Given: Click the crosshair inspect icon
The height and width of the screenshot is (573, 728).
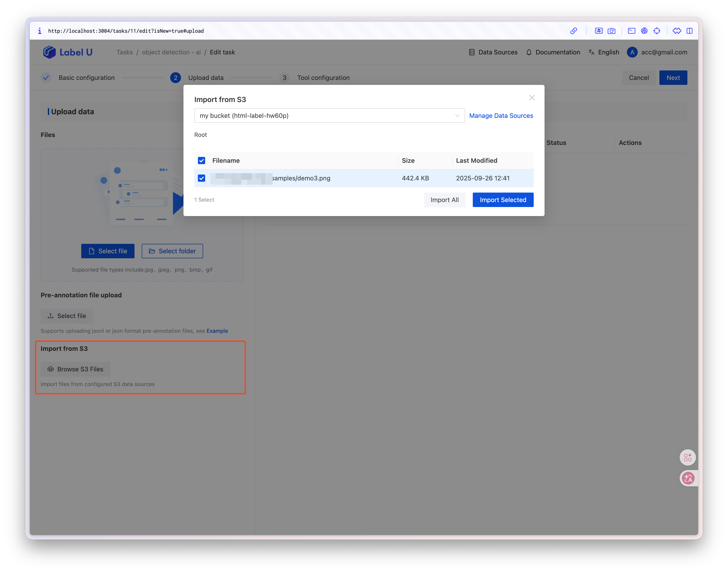Looking at the screenshot, I should click(x=656, y=31).
